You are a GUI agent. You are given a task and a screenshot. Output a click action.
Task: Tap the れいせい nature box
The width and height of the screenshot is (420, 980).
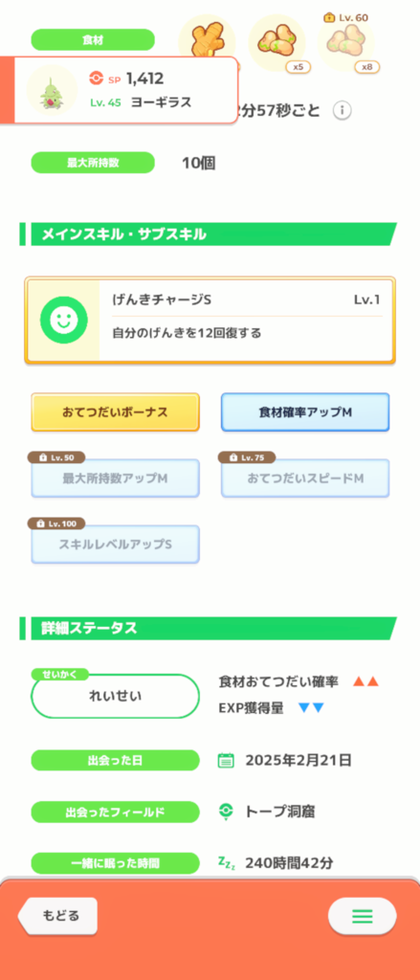click(x=115, y=697)
